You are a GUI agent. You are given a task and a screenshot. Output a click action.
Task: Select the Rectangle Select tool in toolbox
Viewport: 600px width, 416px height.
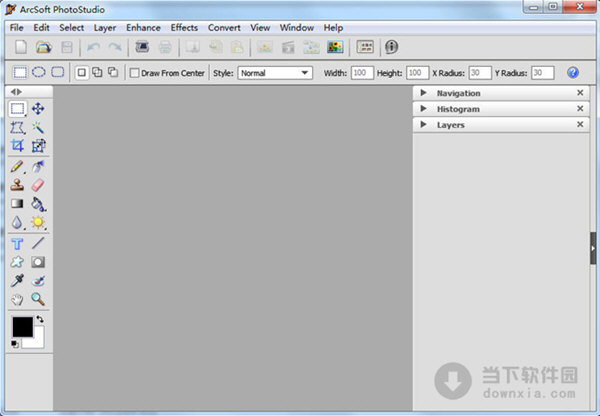coord(17,109)
